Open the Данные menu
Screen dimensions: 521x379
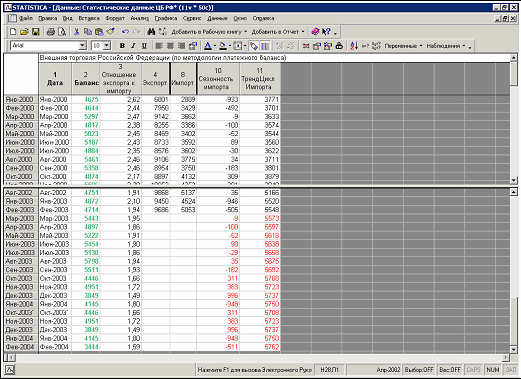(x=217, y=18)
